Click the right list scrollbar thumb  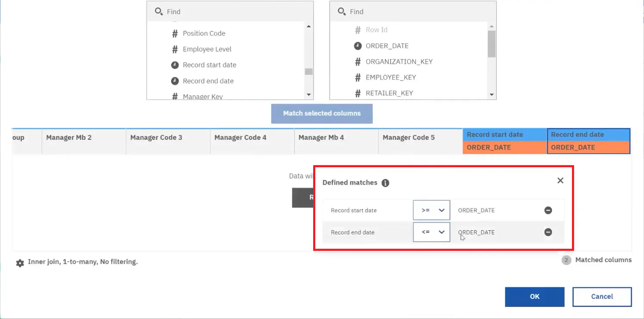pyautogui.click(x=492, y=44)
